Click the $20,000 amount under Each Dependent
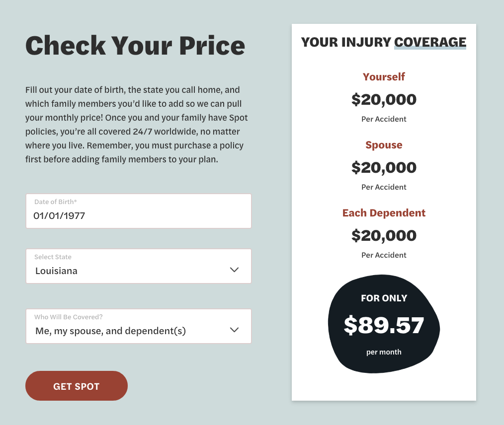The height and width of the screenshot is (425, 504). (x=384, y=235)
